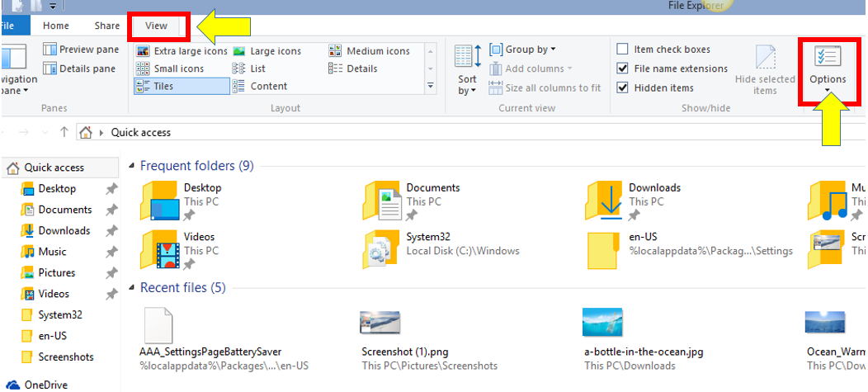This screenshot has height=392, width=868.
Task: Select Extra large icons layout
Action: click(182, 51)
